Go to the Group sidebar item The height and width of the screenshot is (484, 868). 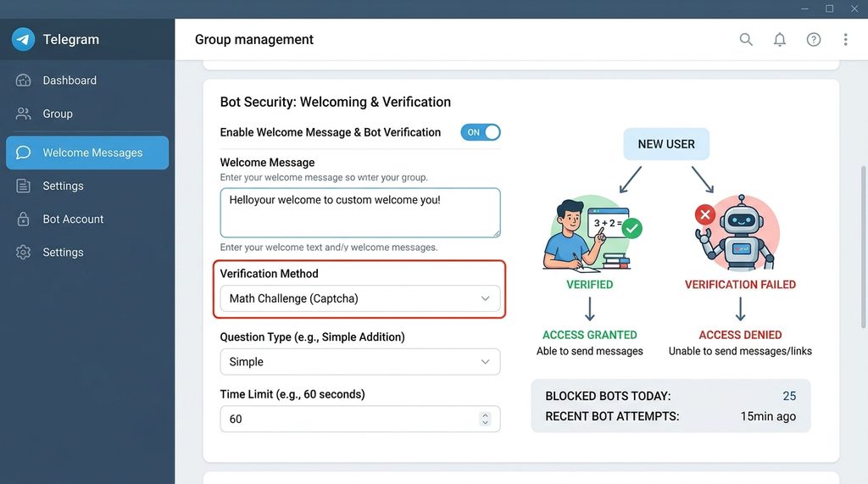[x=57, y=114]
